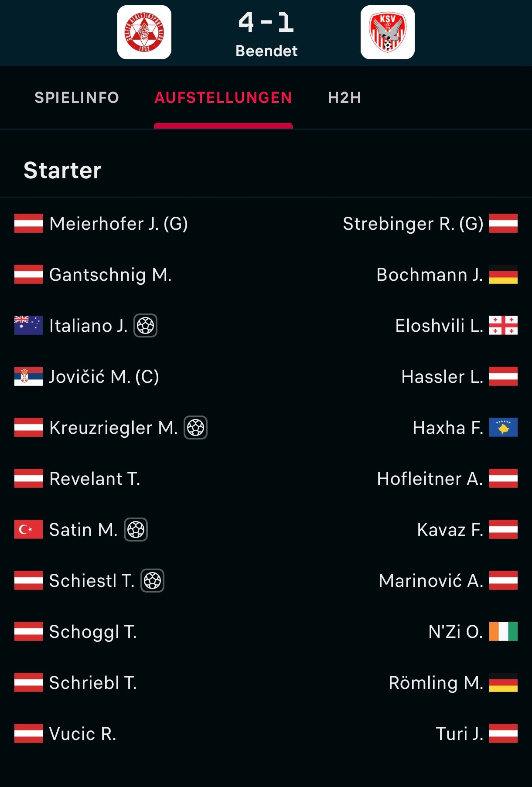Viewport: 532px width, 787px height.
Task: Tap Georgian flag beside Eloshvili L.
Action: (x=503, y=325)
